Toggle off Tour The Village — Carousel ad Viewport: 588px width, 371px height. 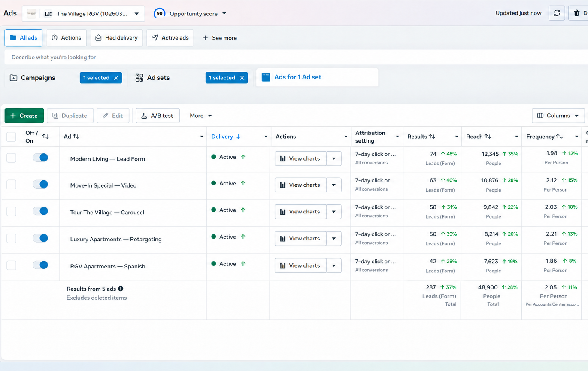41,211
